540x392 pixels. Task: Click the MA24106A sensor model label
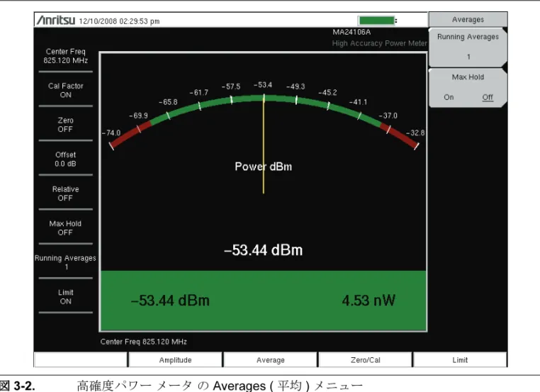(351, 32)
